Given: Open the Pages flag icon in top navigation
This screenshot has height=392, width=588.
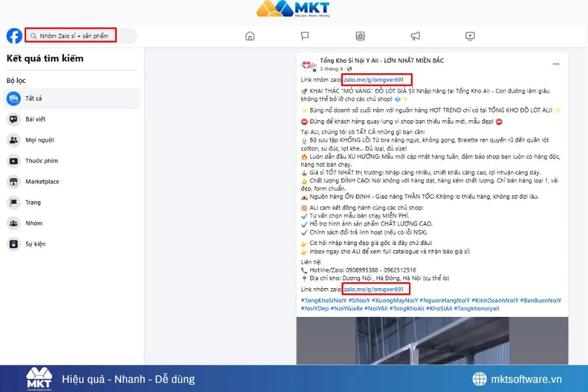Looking at the screenshot, I should (x=304, y=37).
